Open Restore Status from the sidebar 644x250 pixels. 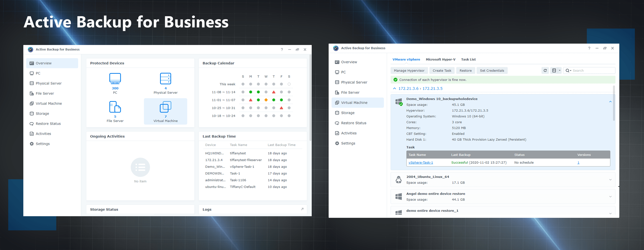click(48, 123)
